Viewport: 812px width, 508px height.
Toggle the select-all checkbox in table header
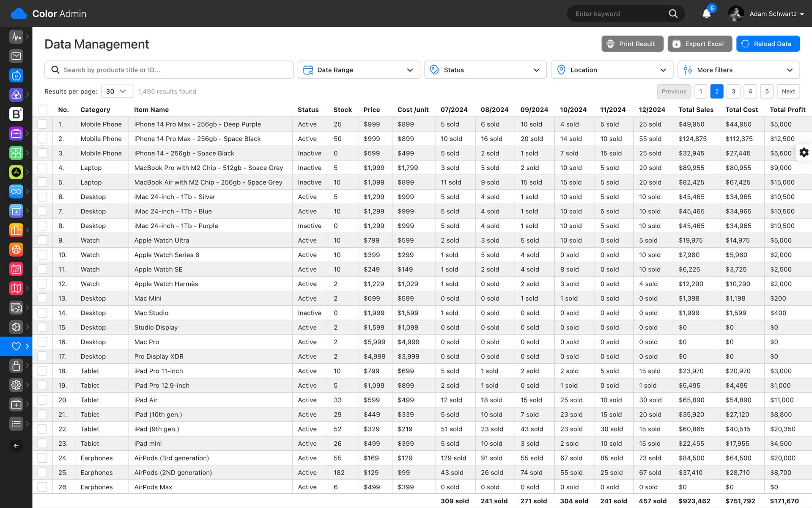42,110
